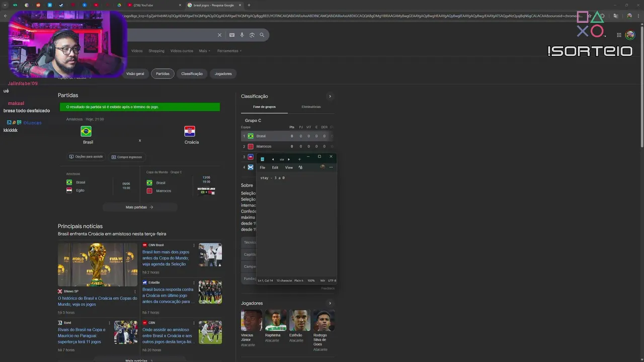Switch to the Reddit pinned tab
The height and width of the screenshot is (362, 644).
click(x=38, y=5)
